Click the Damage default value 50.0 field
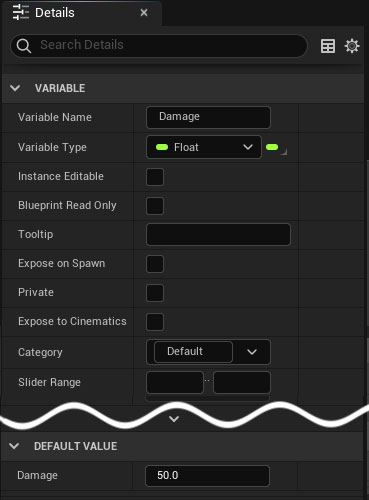This screenshot has height=500, width=369. tap(207, 476)
